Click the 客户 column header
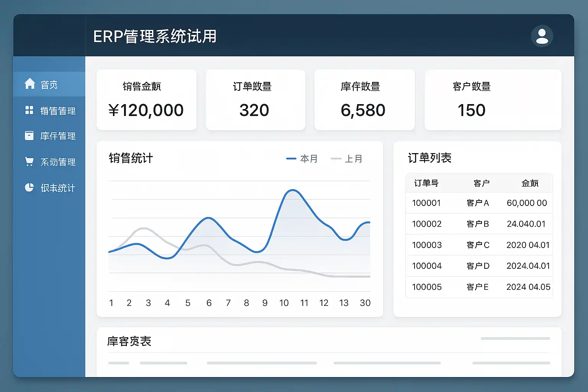The width and height of the screenshot is (588, 392). pos(482,183)
